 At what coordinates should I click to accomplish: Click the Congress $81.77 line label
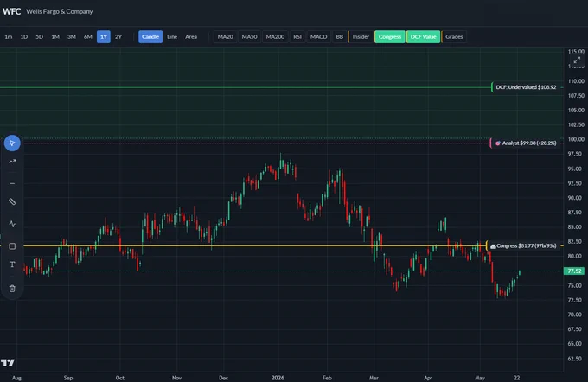(523, 246)
